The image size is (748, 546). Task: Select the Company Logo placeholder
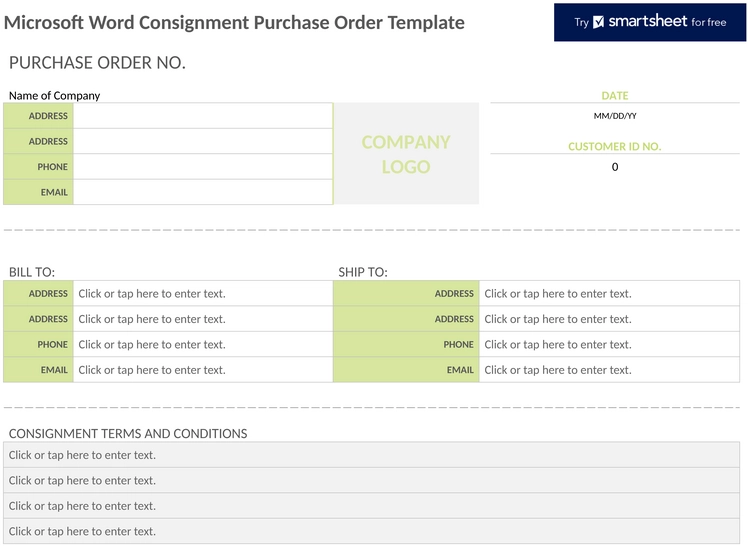point(406,154)
